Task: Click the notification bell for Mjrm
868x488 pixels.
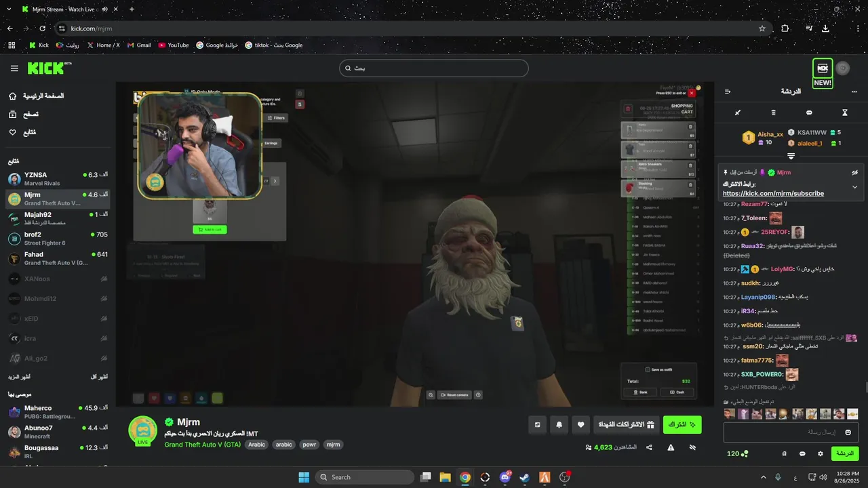Action: click(559, 425)
